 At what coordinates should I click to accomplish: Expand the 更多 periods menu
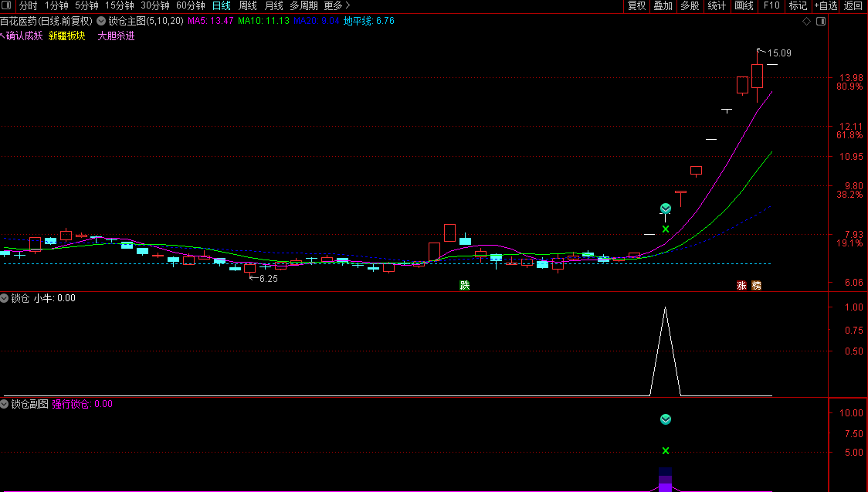pyautogui.click(x=337, y=5)
